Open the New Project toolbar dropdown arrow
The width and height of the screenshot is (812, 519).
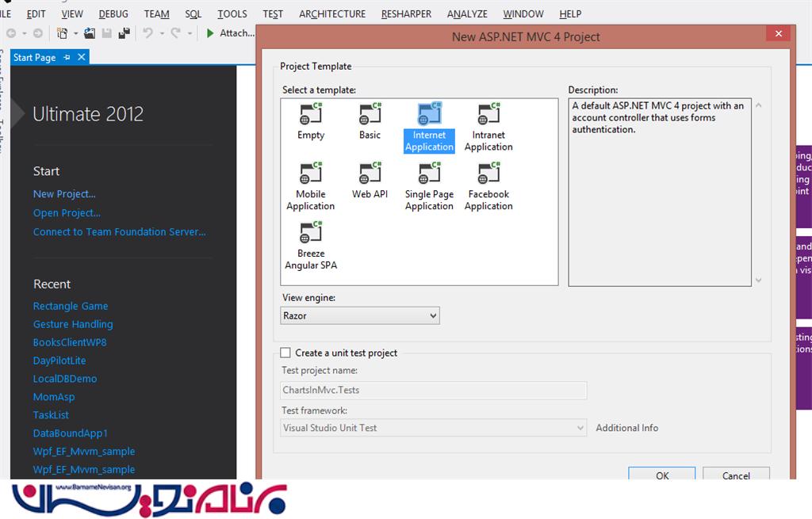point(76,33)
